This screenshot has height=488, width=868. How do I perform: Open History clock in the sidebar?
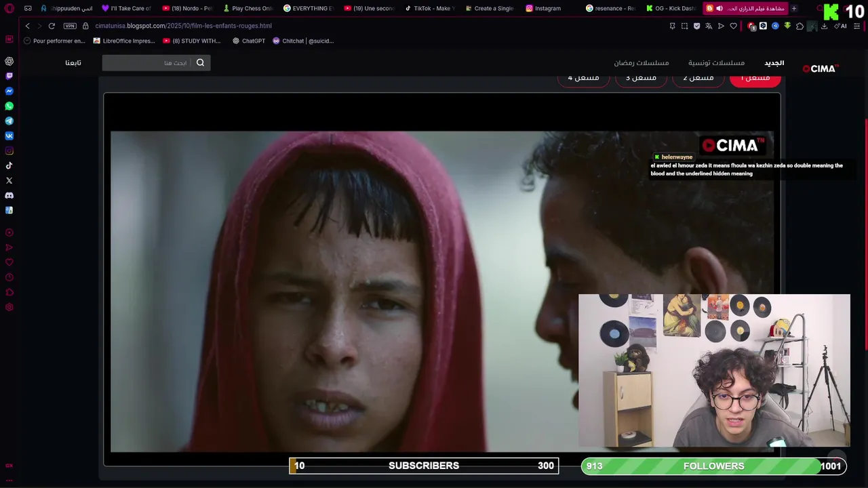click(9, 277)
